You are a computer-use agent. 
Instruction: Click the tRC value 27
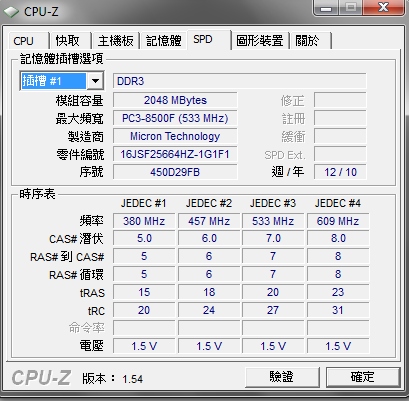(273, 310)
